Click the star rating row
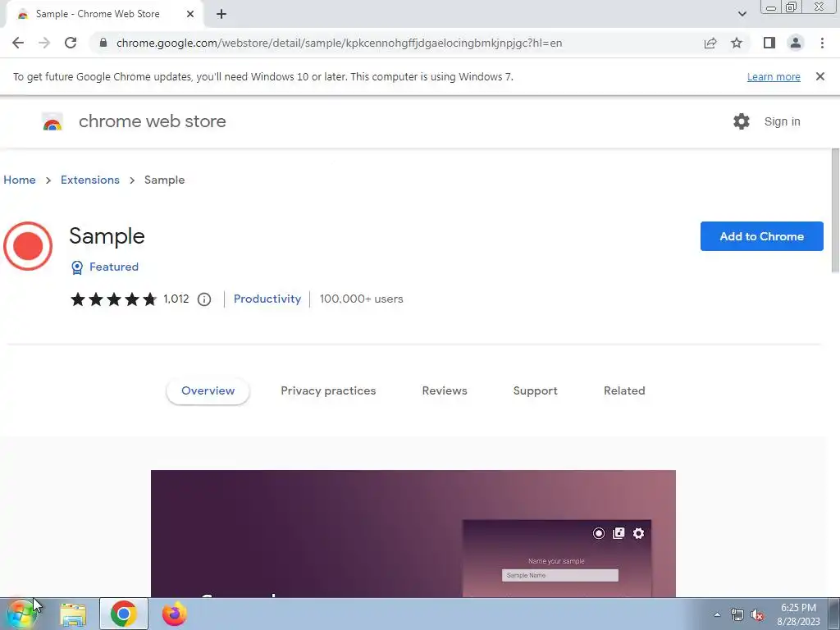The height and width of the screenshot is (630, 840). pos(113,299)
